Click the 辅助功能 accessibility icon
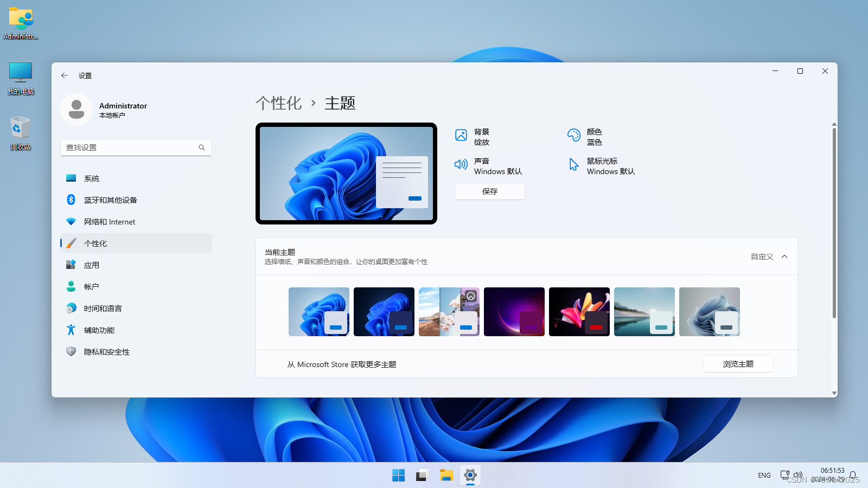 pyautogui.click(x=71, y=330)
